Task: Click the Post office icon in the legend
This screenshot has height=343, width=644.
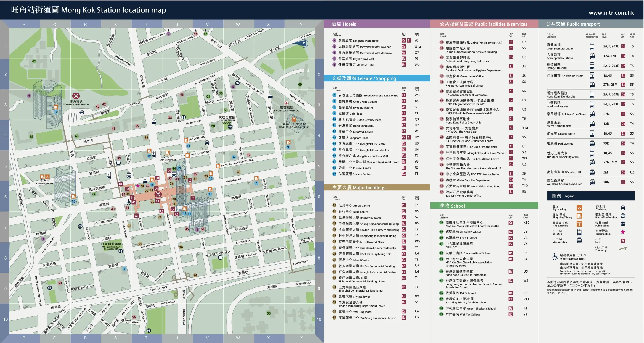Action: coord(623,216)
